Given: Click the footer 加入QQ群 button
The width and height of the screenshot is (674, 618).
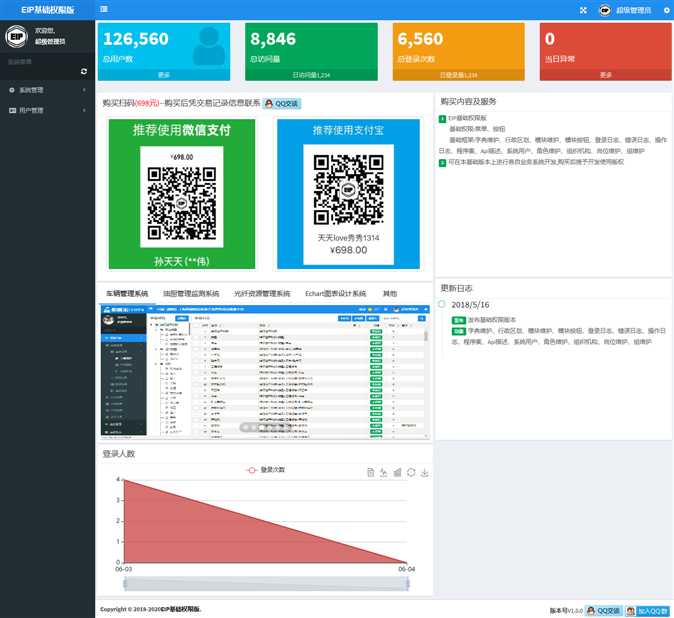Looking at the screenshot, I should pyautogui.click(x=647, y=610).
